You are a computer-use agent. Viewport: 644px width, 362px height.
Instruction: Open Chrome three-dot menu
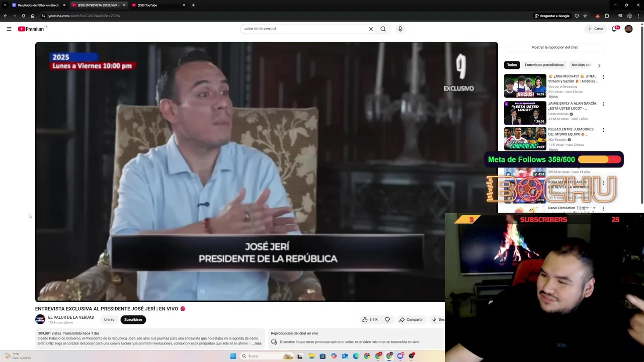click(638, 16)
